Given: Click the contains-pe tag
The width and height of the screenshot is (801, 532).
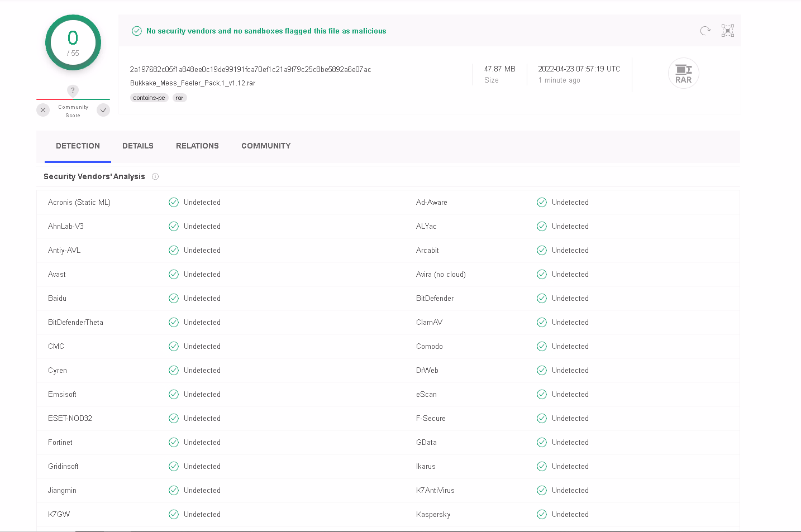Looking at the screenshot, I should (x=149, y=98).
